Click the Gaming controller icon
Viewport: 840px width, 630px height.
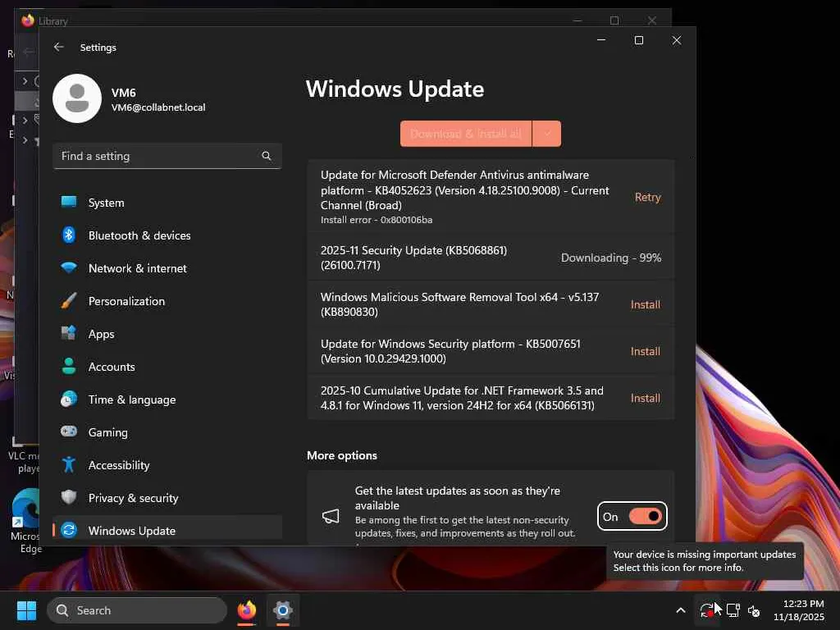[69, 431]
